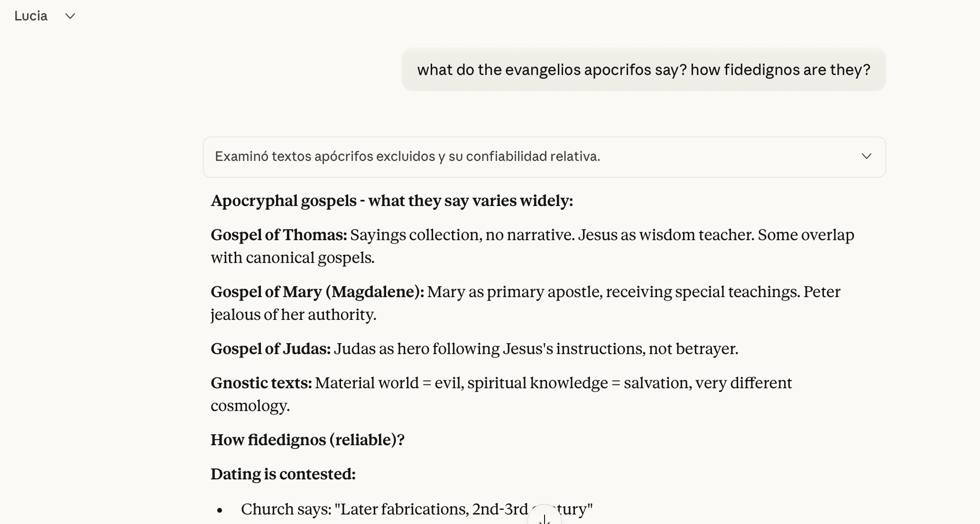Click the Lucia conversation title
This screenshot has width=980, height=524.
pos(31,16)
